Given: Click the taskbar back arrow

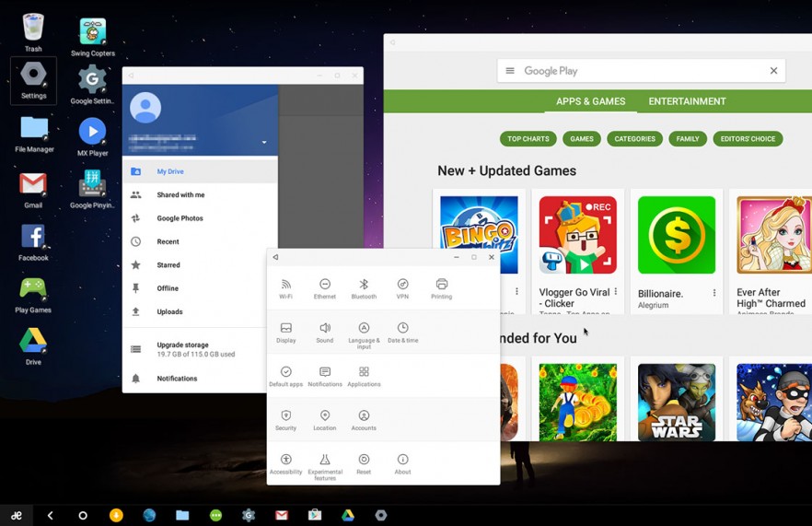Looking at the screenshot, I should tap(51, 515).
